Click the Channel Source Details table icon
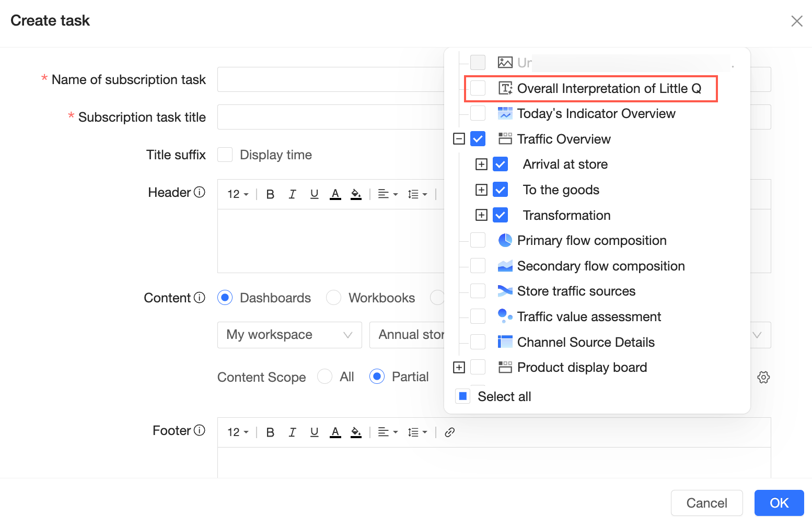Screen dimensions: 812x517 point(505,342)
